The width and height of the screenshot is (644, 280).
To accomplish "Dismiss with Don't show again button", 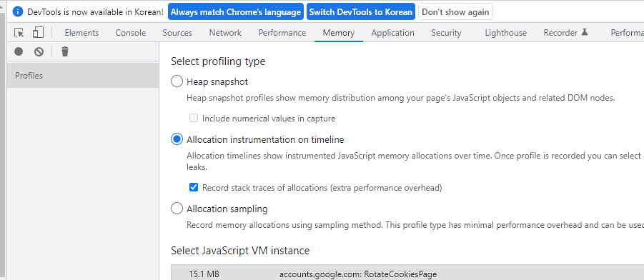I will pos(455,12).
